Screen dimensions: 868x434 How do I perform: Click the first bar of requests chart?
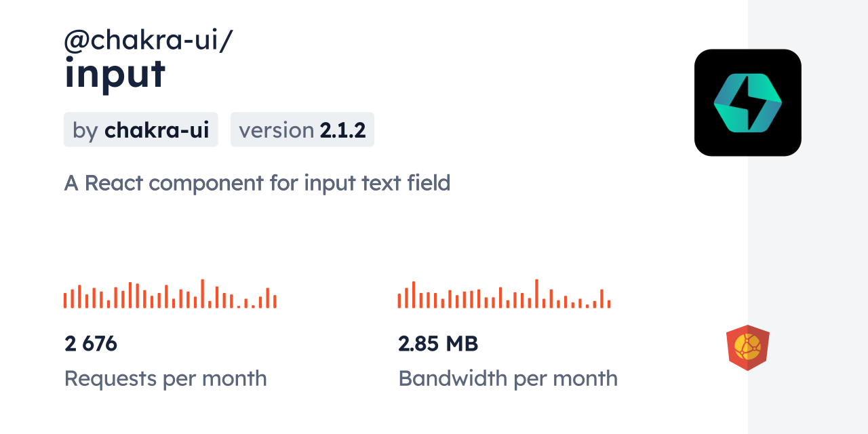(x=65, y=300)
